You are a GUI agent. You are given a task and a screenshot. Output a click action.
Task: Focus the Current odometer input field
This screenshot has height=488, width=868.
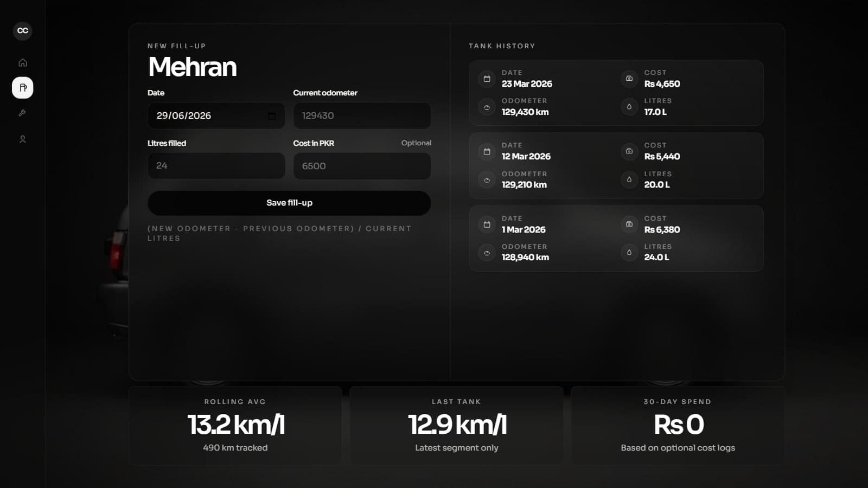362,115
